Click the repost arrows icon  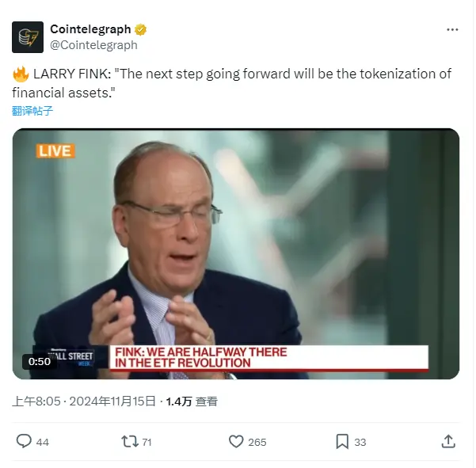tap(130, 441)
